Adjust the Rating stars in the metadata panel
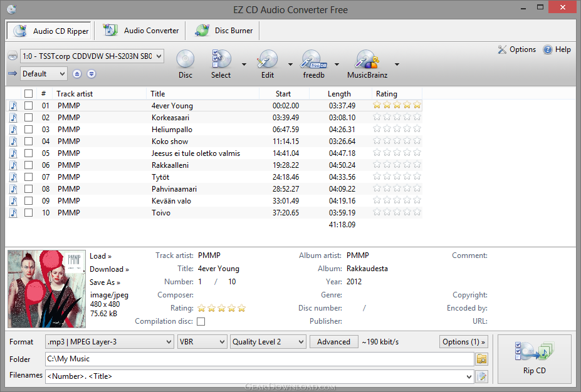The width and height of the screenshot is (581, 392). [x=222, y=308]
